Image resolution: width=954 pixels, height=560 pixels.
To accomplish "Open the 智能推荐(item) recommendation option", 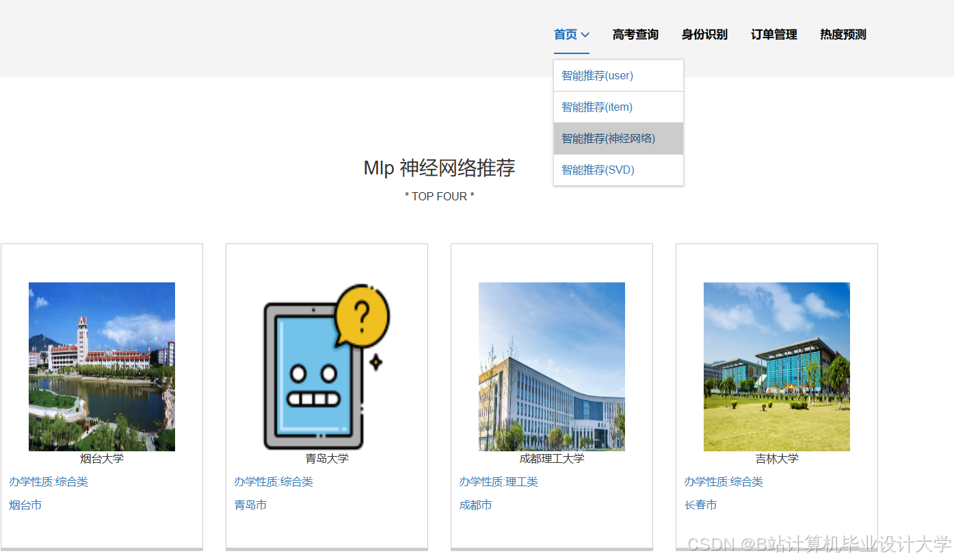I will click(597, 107).
